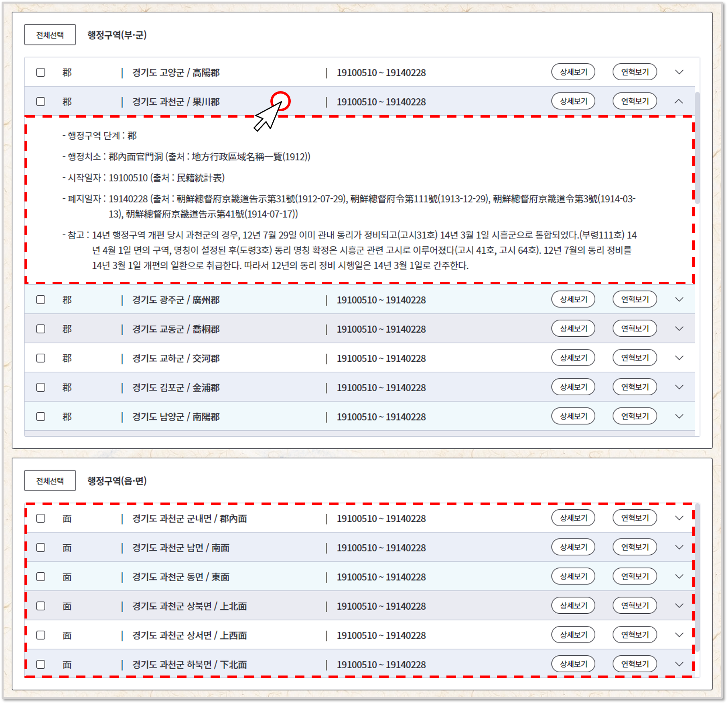Show 상세보기 for 과천군 동면

coord(573,576)
